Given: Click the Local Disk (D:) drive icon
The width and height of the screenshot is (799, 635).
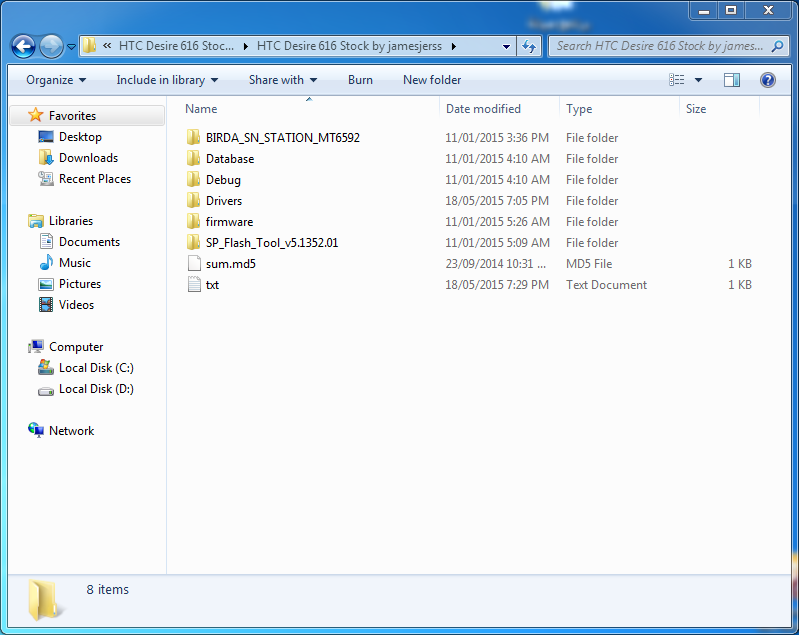Looking at the screenshot, I should coord(46,390).
